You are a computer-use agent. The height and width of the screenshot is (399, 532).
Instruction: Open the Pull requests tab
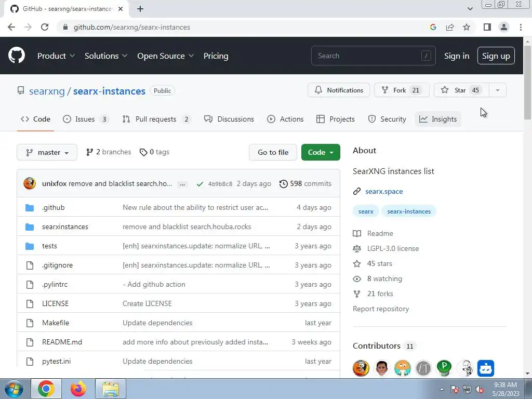[156, 119]
